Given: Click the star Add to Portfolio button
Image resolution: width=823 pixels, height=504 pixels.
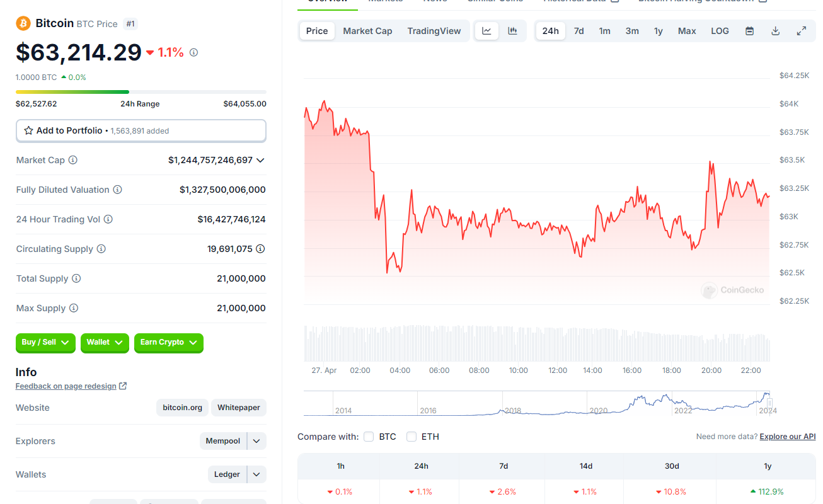Looking at the screenshot, I should pyautogui.click(x=141, y=131).
